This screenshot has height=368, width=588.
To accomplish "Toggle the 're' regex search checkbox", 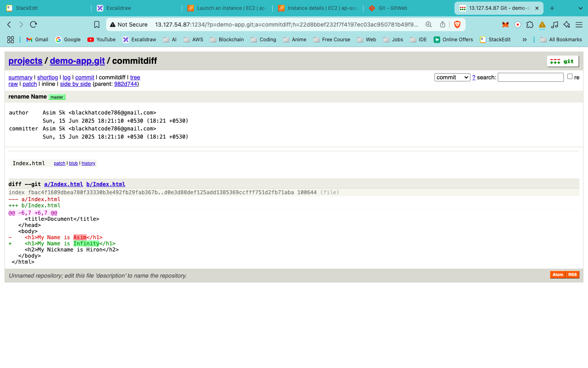I will point(570,76).
